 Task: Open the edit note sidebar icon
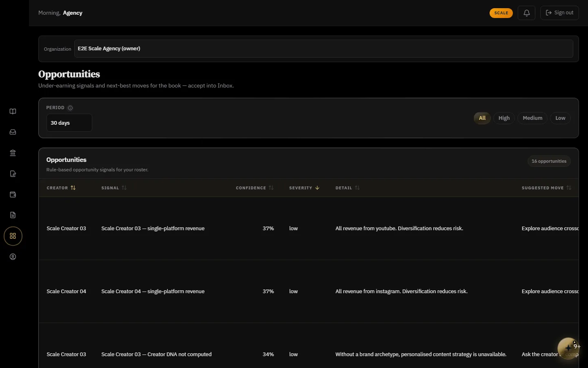pyautogui.click(x=13, y=174)
